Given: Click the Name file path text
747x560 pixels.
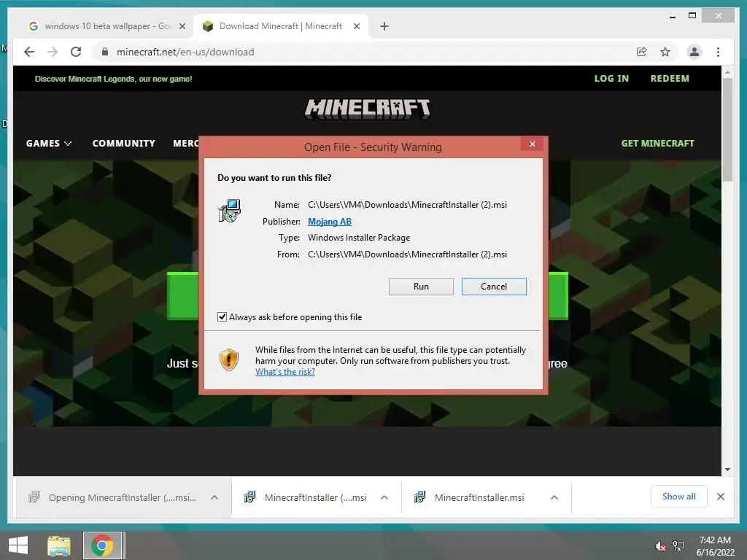Looking at the screenshot, I should pos(407,205).
